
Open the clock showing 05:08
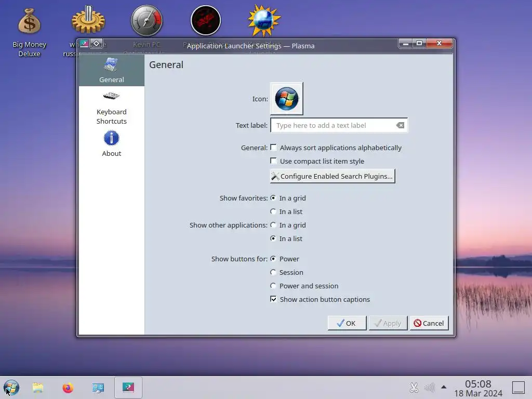click(478, 388)
